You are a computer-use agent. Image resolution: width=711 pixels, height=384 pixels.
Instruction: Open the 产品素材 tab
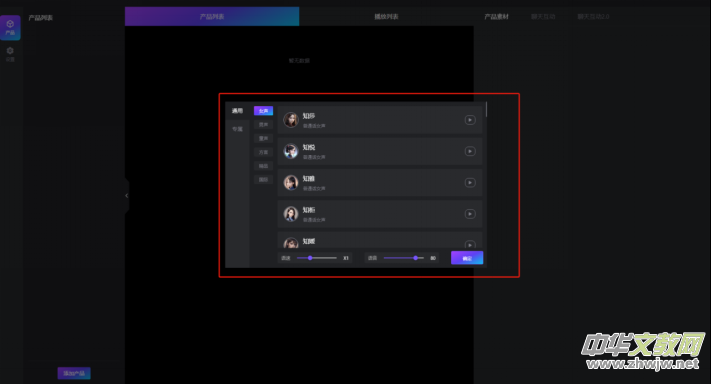click(496, 17)
